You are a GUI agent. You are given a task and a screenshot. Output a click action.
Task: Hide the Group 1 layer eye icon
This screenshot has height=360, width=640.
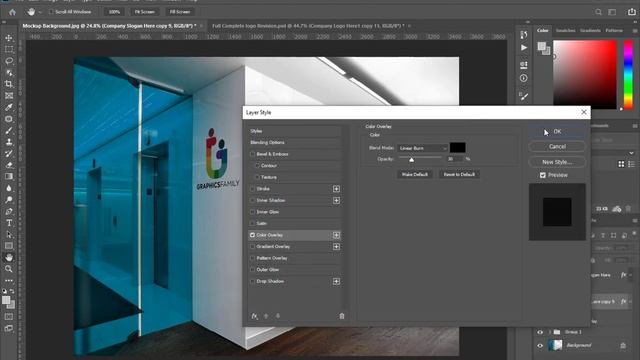pyautogui.click(x=540, y=332)
